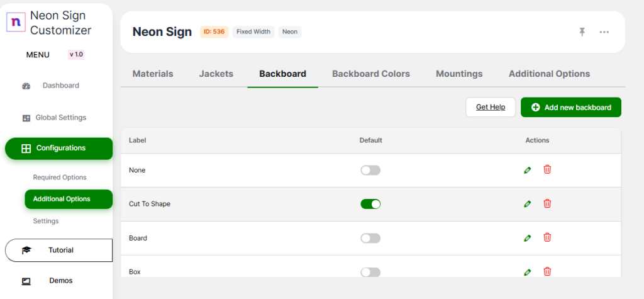The image size is (644, 299).
Task: Delete the Cut To Shape backboard
Action: (547, 203)
